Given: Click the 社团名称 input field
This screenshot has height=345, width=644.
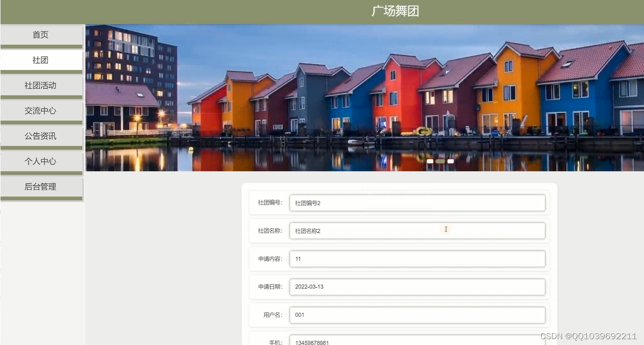Looking at the screenshot, I should (417, 231).
